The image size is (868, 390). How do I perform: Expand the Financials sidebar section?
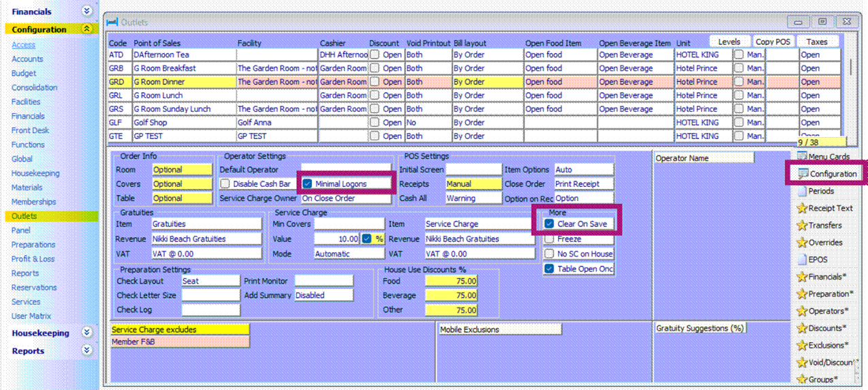pos(87,11)
